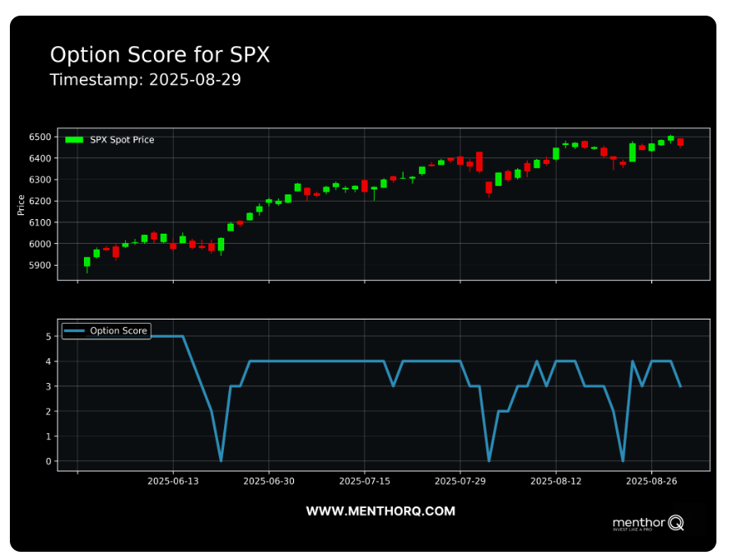
Task: Click the Timestamp: 2025-08-29 subtitle
Action: coord(145,80)
